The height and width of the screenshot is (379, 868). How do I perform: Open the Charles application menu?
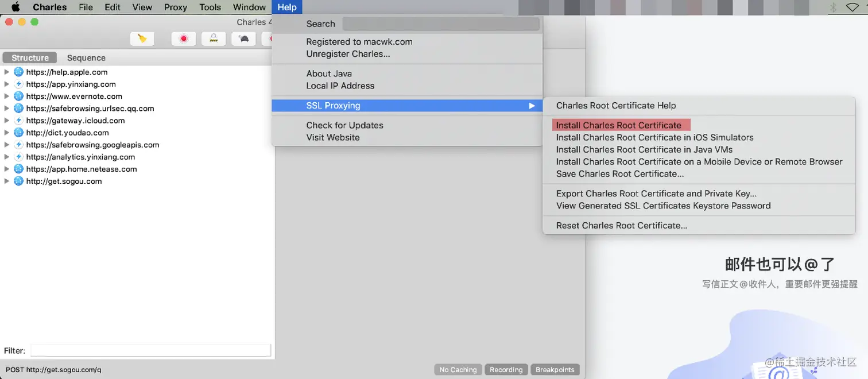point(50,7)
